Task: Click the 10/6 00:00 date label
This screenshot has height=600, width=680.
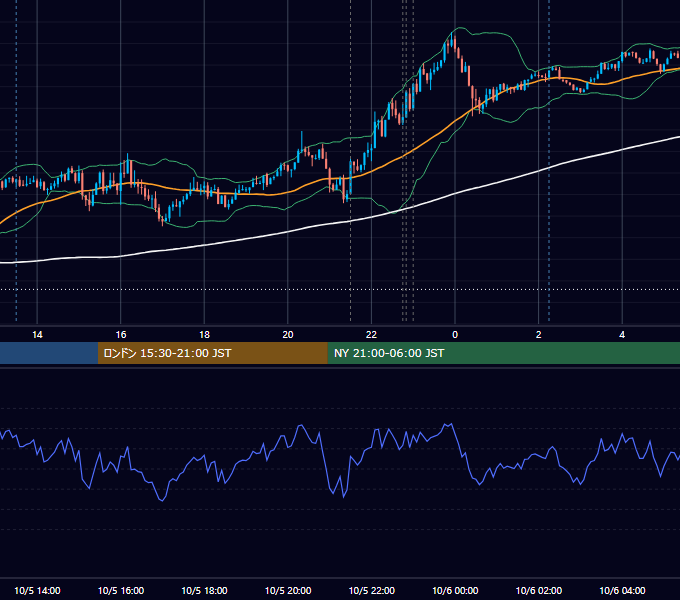Action: 455,590
